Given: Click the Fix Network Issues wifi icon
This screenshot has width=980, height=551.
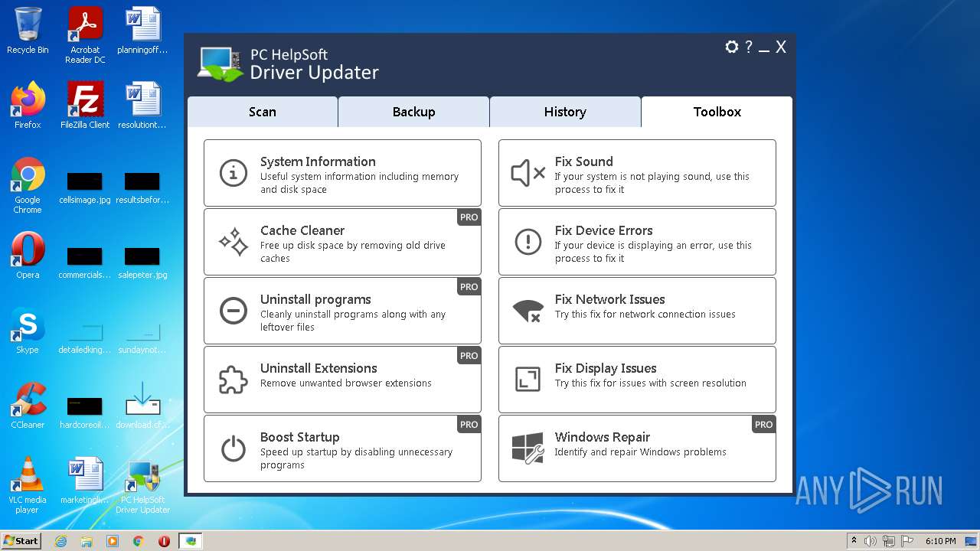Looking at the screenshot, I should (528, 311).
